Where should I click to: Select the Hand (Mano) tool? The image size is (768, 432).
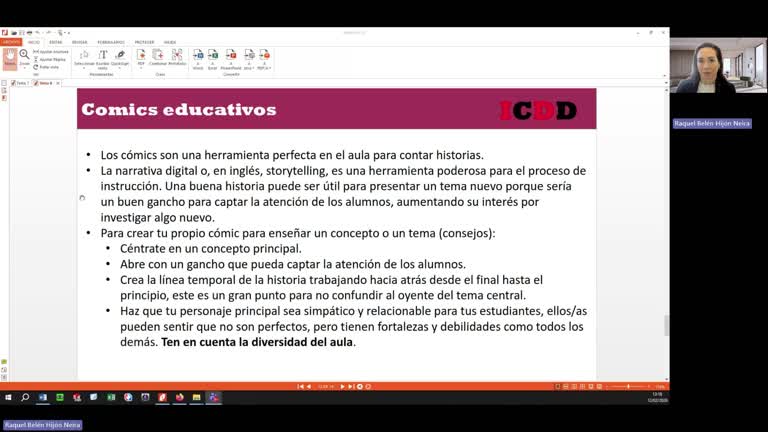(10, 58)
